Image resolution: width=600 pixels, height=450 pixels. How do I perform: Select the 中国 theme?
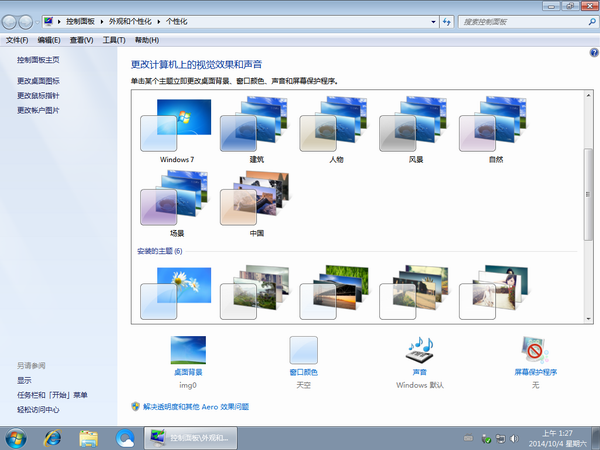click(x=256, y=204)
